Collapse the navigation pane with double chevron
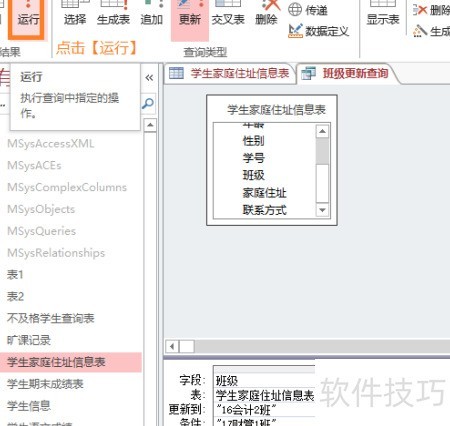The width and height of the screenshot is (450, 426). coord(149,78)
